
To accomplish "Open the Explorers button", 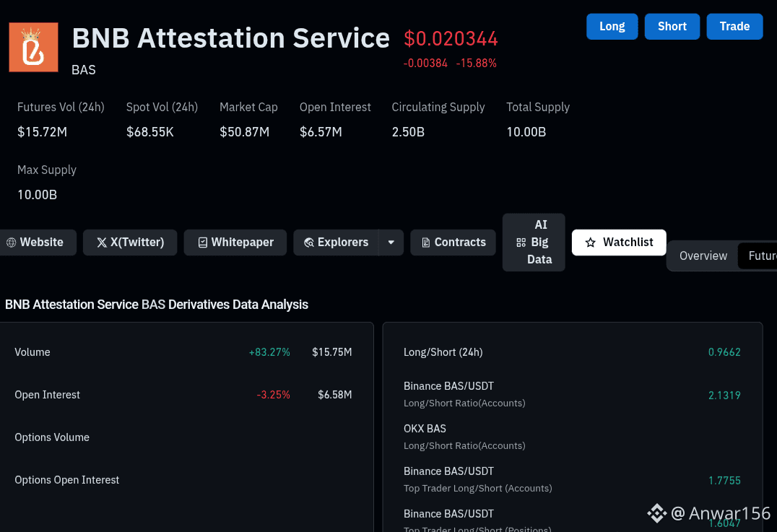I will point(336,243).
